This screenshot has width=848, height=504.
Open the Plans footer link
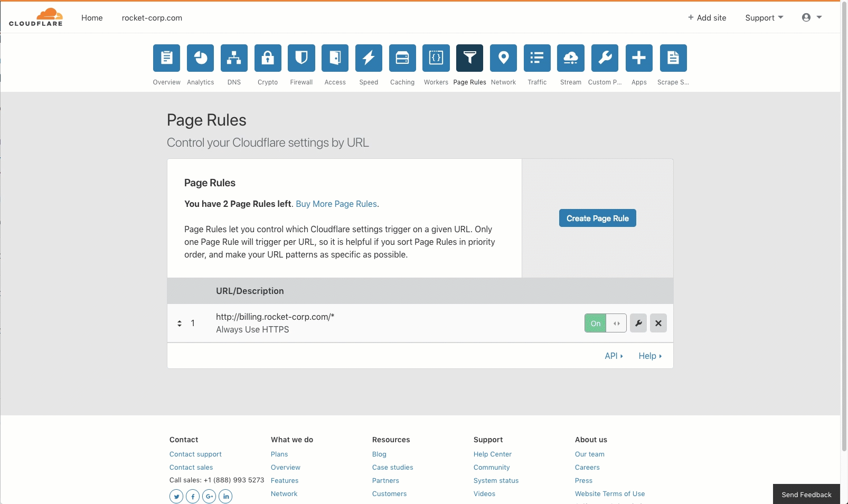pos(279,454)
